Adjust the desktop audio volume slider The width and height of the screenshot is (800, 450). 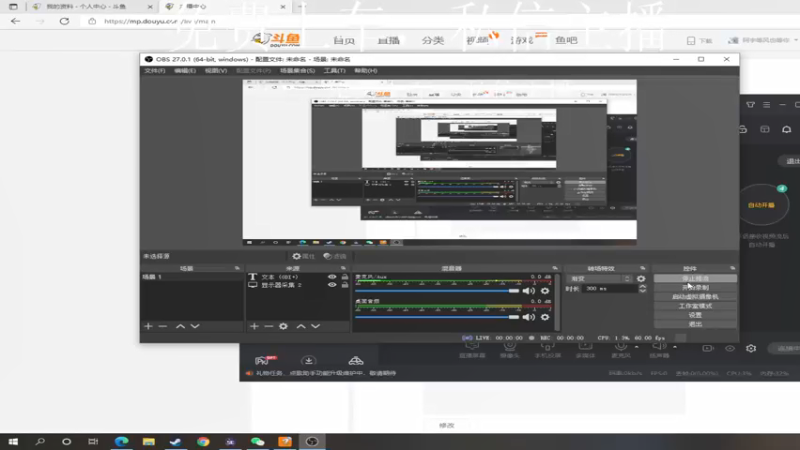[x=437, y=317]
